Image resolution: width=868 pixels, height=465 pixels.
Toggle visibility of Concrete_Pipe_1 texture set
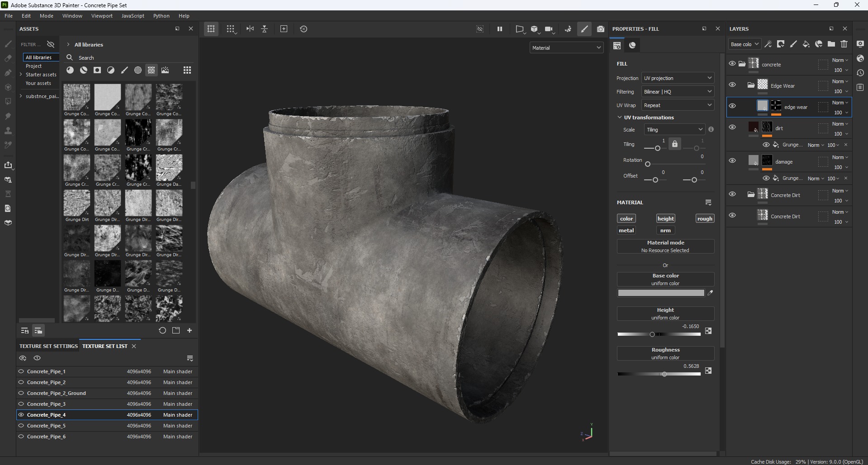(21, 371)
